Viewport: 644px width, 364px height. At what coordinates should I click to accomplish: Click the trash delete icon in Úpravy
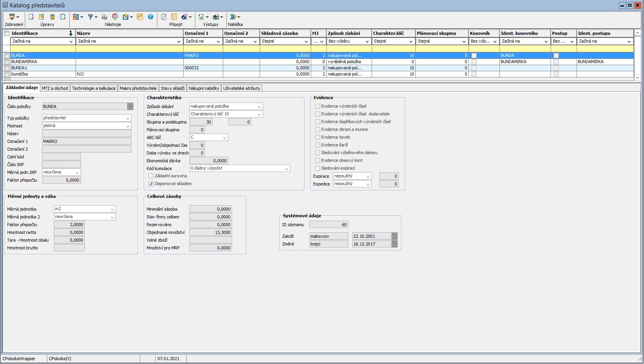pyautogui.click(x=52, y=17)
